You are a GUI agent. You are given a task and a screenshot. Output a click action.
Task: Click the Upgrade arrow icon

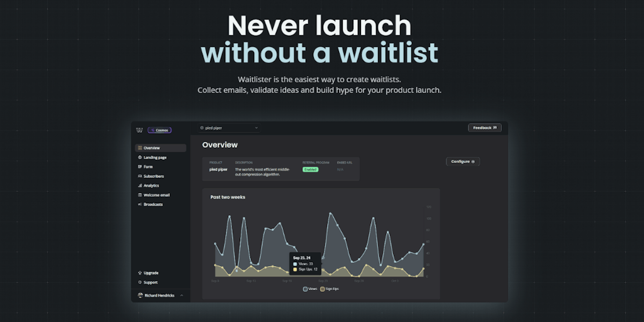tap(140, 273)
